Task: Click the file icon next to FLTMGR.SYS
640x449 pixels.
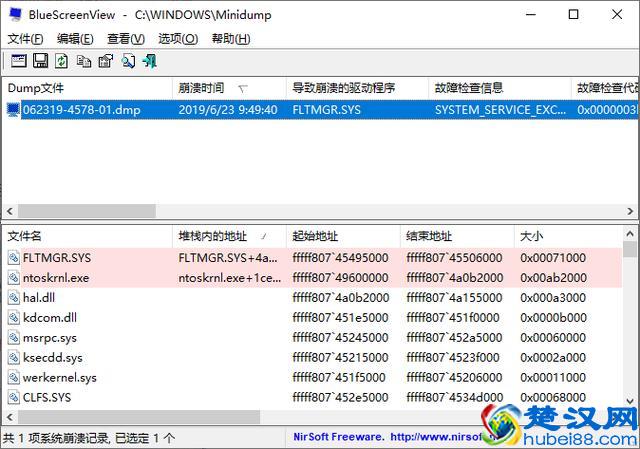Action: point(13,258)
